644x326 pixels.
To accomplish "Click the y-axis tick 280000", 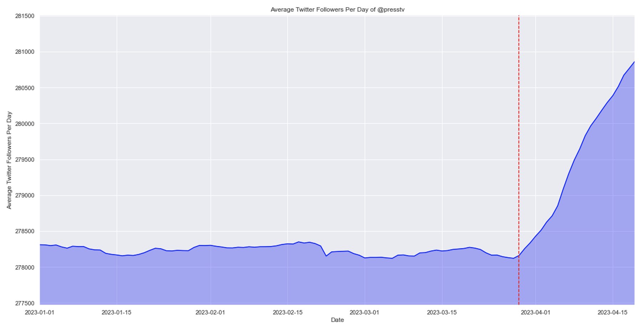I will click(25, 124).
